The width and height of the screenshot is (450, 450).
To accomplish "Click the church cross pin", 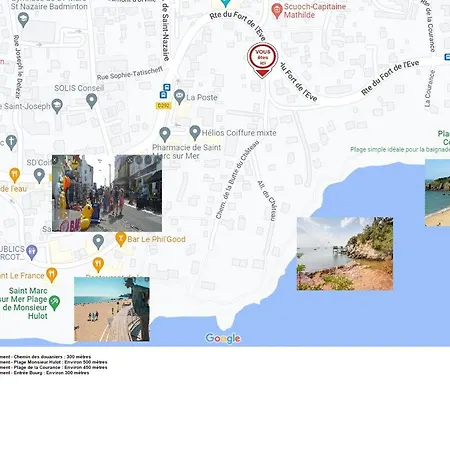I will click(12, 142).
